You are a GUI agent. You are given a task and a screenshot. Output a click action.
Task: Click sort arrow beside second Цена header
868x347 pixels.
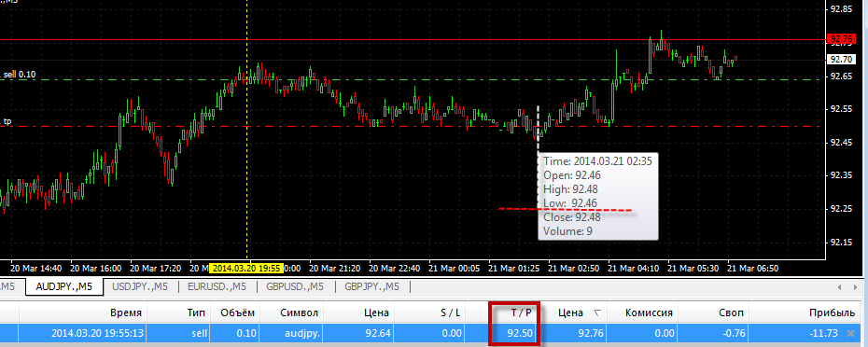[596, 312]
